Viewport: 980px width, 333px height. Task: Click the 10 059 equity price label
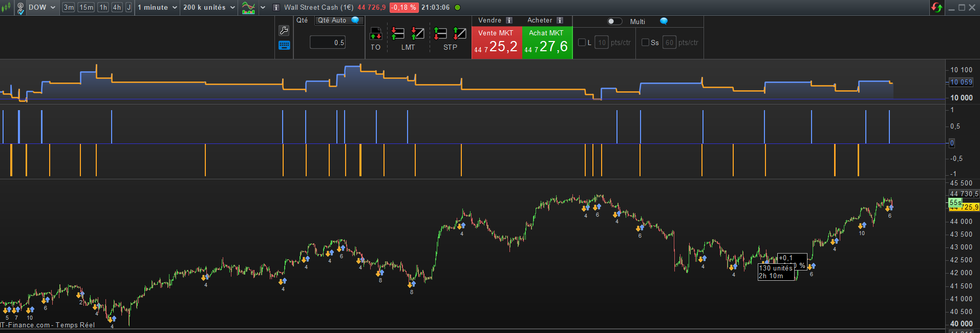[x=960, y=82]
